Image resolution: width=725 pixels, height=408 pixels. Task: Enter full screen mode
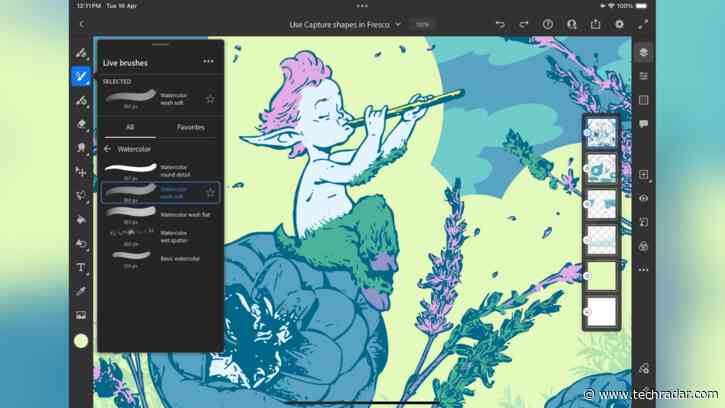click(643, 24)
